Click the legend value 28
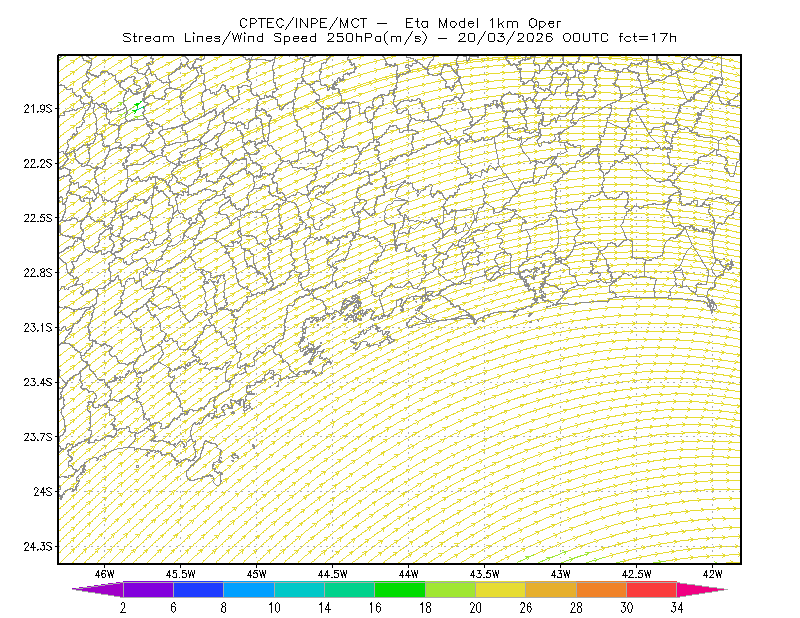Image resolution: width=800 pixels, height=618 pixels. pyautogui.click(x=576, y=608)
